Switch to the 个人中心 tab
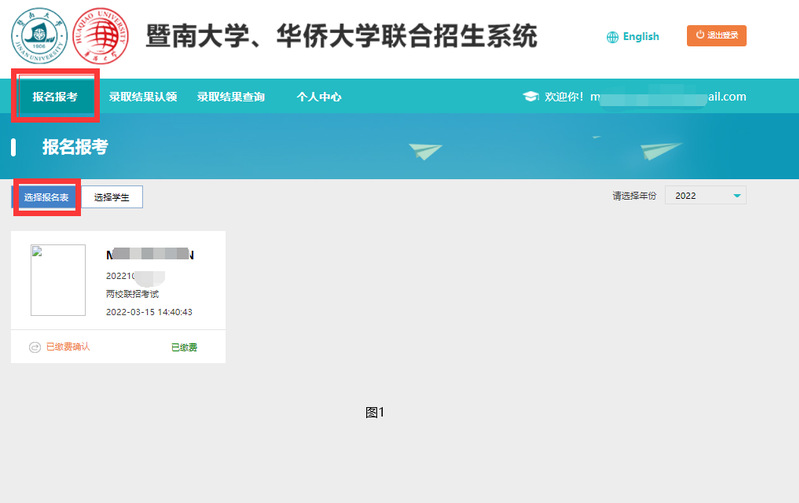The image size is (799, 503). coord(319,97)
